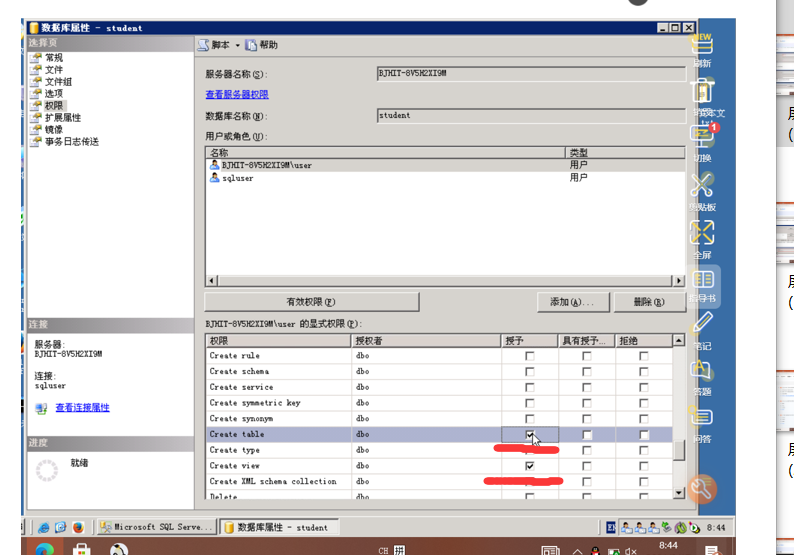Click the users list horizontal scrollbar track
This screenshot has width=794, height=555.
pos(445,281)
